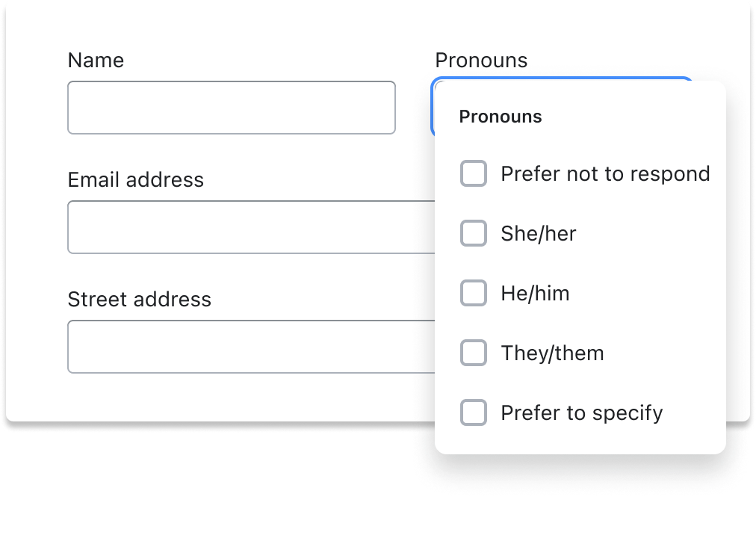Screen dimensions: 756x541
Task: Focus the Email address input box
Action: (251, 227)
